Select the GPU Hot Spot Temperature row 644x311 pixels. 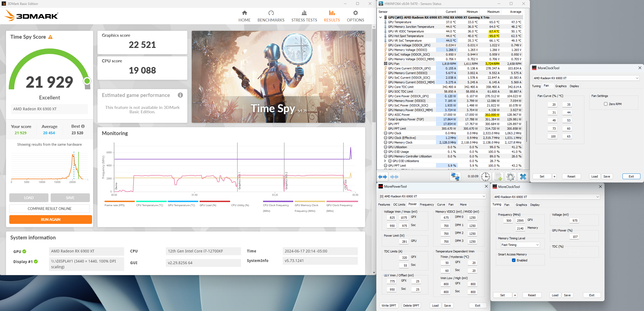pyautogui.click(x=453, y=36)
